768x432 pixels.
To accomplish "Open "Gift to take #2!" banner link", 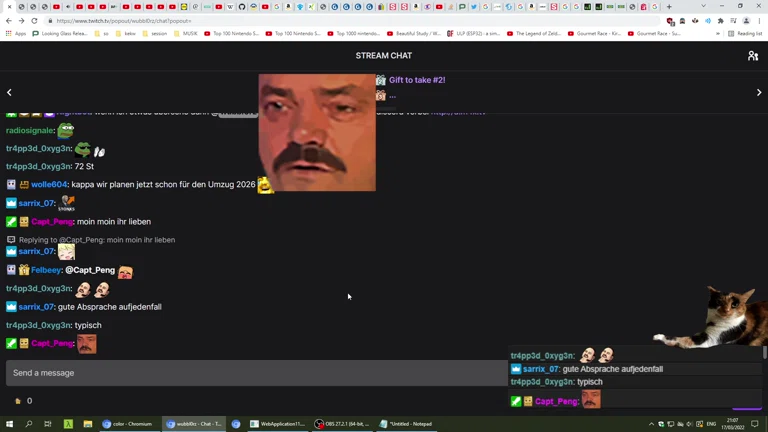I will [417, 80].
